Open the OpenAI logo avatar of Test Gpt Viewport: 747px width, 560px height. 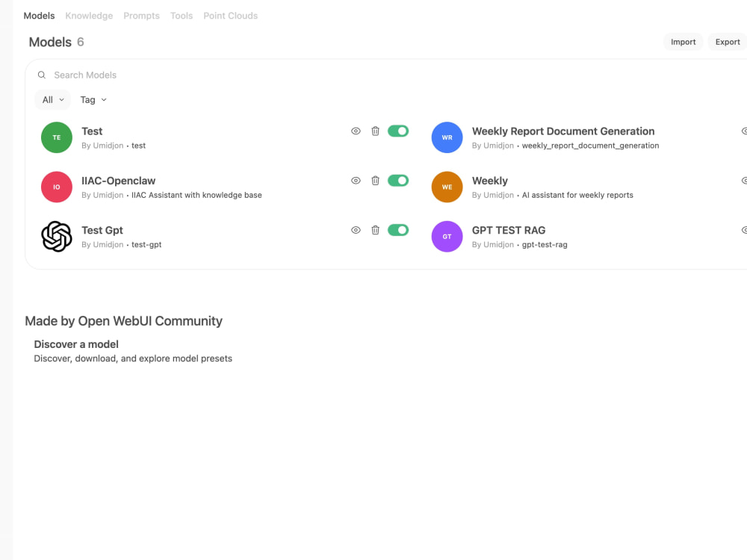click(57, 237)
